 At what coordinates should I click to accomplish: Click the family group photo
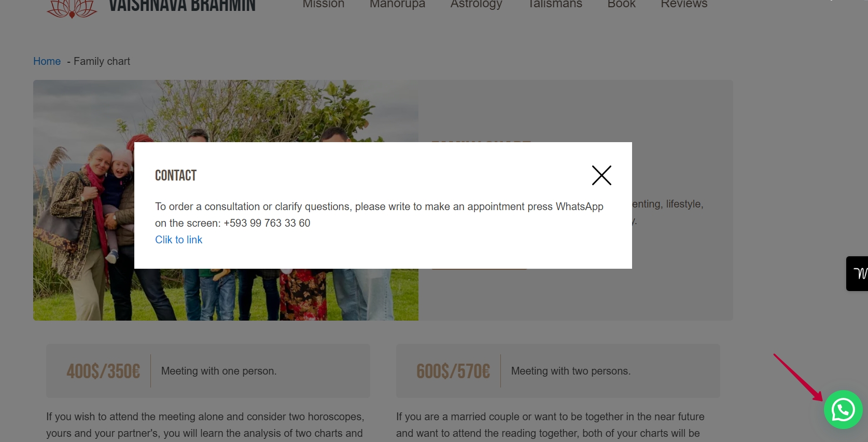click(x=226, y=200)
